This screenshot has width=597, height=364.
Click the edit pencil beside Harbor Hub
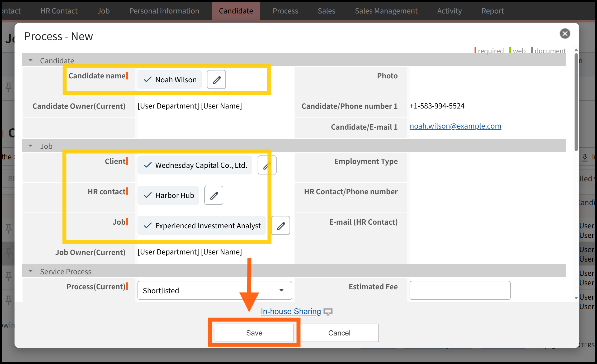coord(214,195)
